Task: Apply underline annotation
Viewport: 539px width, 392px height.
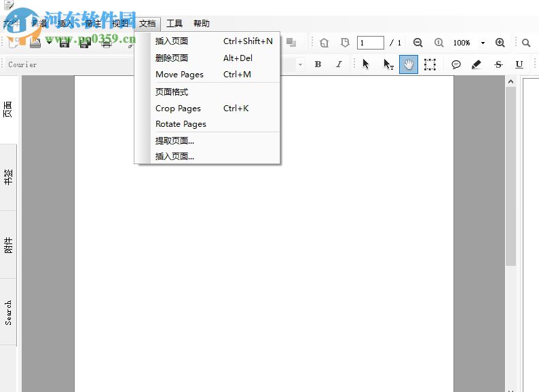Action: point(519,64)
